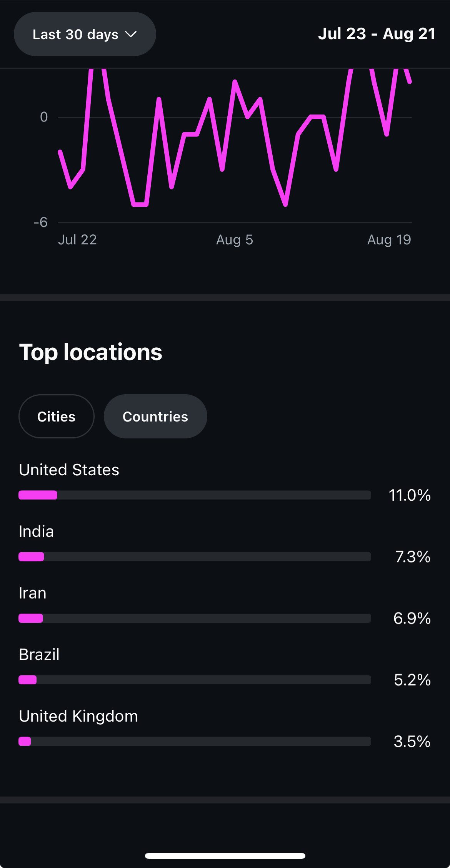The image size is (450, 868).
Task: Click the India percentage bar
Action: [195, 557]
